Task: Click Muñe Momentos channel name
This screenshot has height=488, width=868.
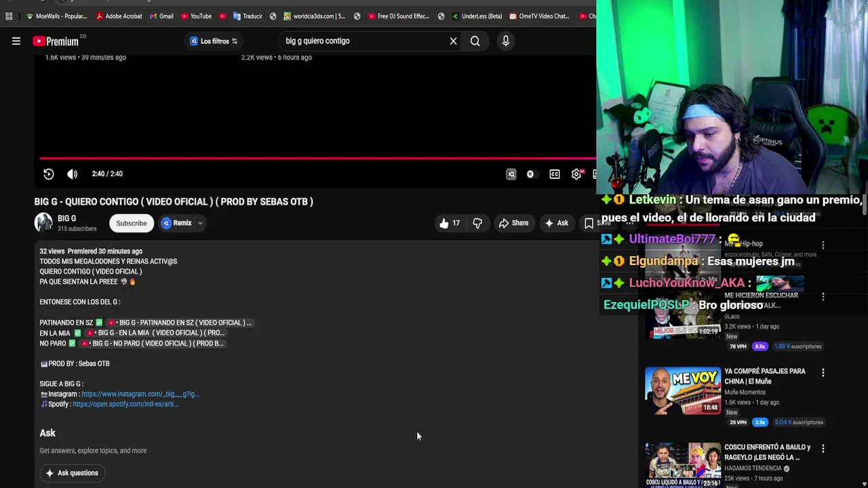Action: [x=745, y=392]
